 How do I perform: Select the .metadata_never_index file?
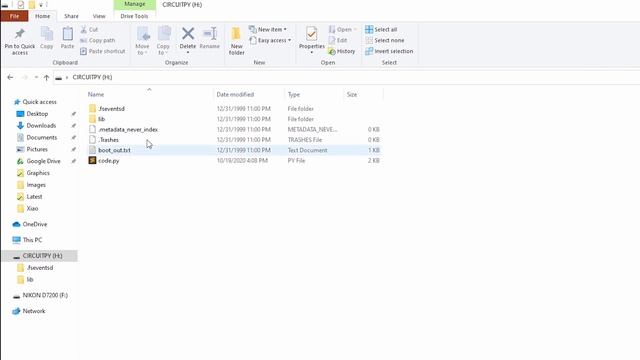click(128, 129)
